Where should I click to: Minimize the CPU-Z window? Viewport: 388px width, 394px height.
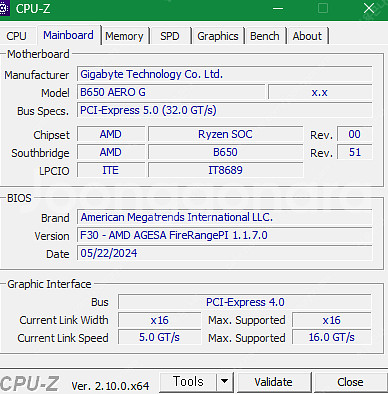(x=278, y=9)
